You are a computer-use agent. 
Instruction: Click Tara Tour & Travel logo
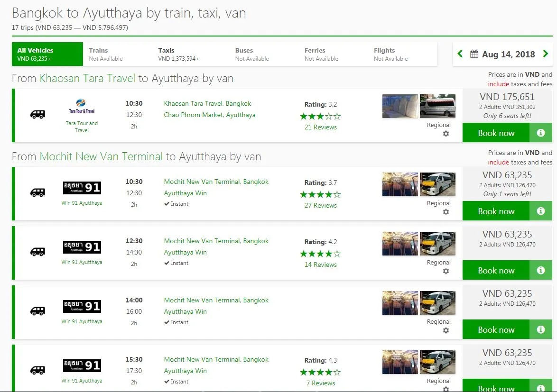pos(81,106)
